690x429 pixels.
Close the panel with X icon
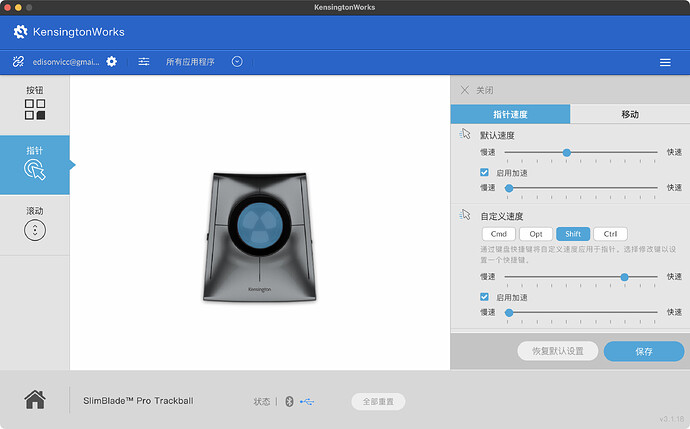[x=465, y=90]
